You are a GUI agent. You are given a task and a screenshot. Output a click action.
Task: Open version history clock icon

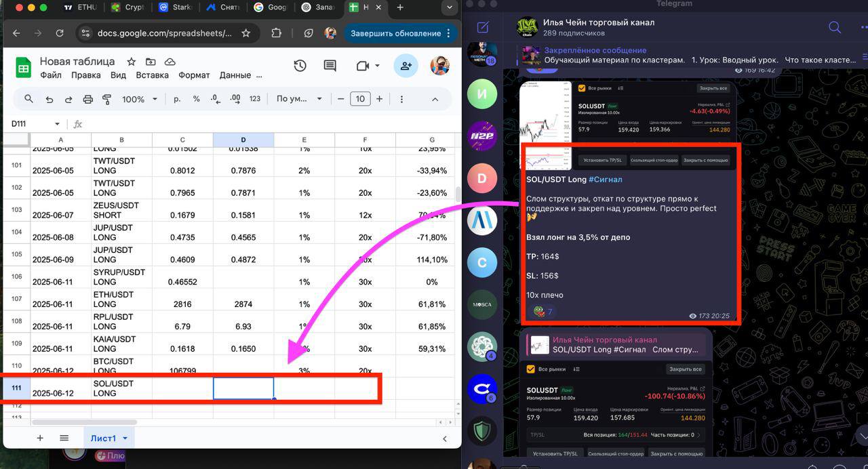(x=300, y=66)
